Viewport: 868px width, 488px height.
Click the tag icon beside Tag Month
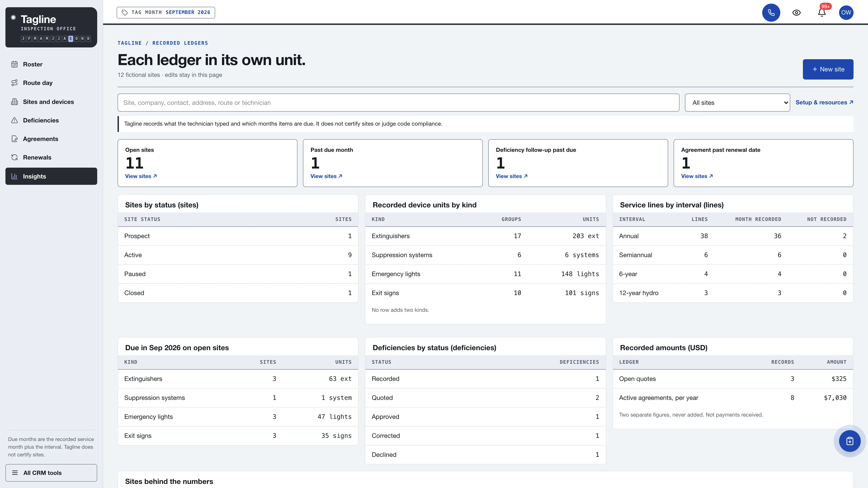[125, 12]
